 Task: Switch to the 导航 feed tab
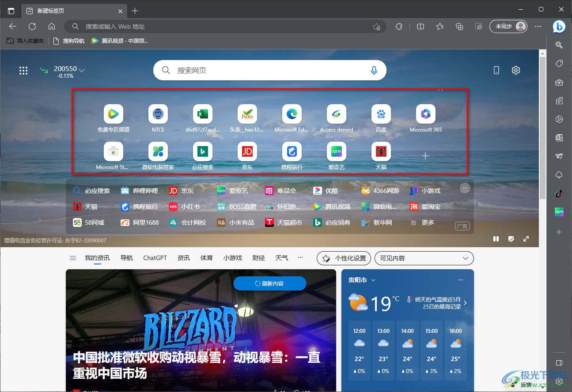[127, 258]
